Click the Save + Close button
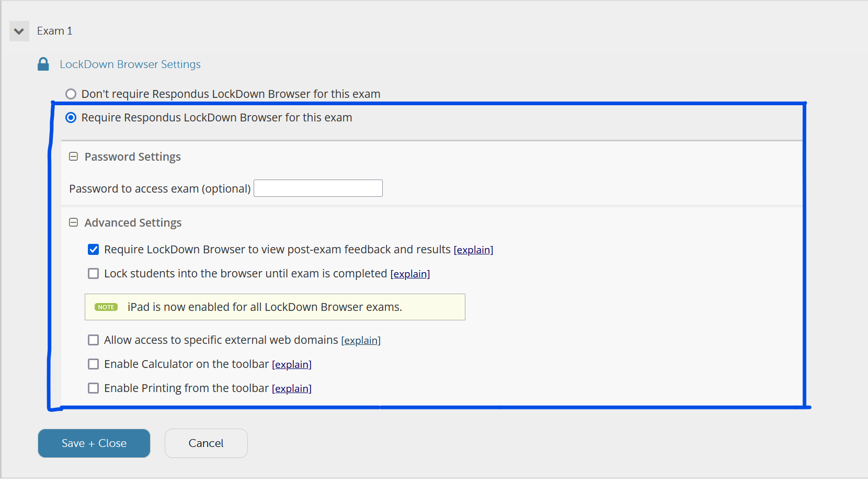This screenshot has height=481, width=868. pyautogui.click(x=94, y=443)
